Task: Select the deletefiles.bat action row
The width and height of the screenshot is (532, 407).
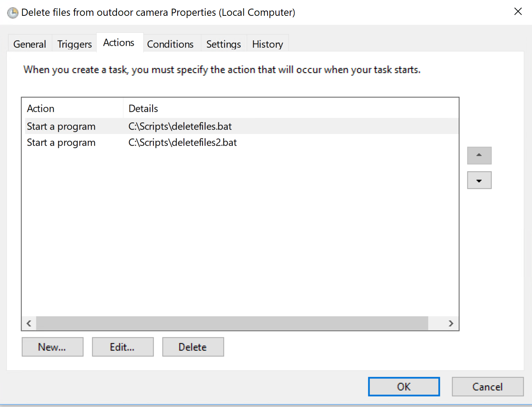Action: click(x=240, y=126)
